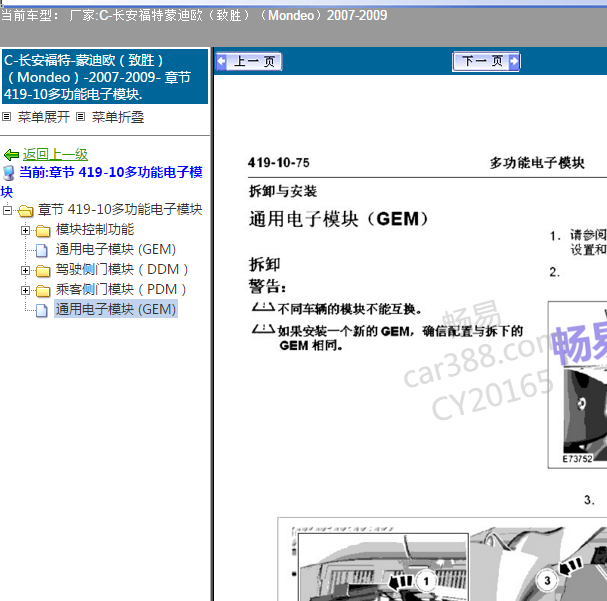The image size is (607, 601).
Task: Click the 多功能电子模块 page header
Action: pyautogui.click(x=537, y=163)
